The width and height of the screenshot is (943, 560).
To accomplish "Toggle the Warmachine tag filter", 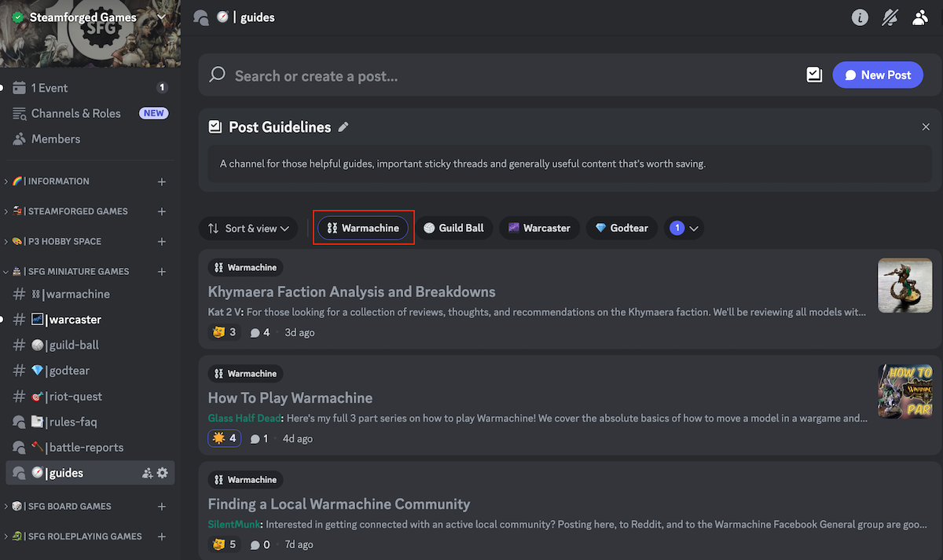I will tap(363, 229).
